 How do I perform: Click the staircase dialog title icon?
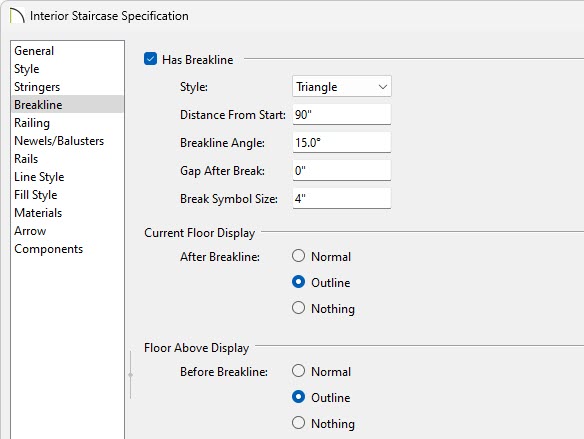[17, 16]
